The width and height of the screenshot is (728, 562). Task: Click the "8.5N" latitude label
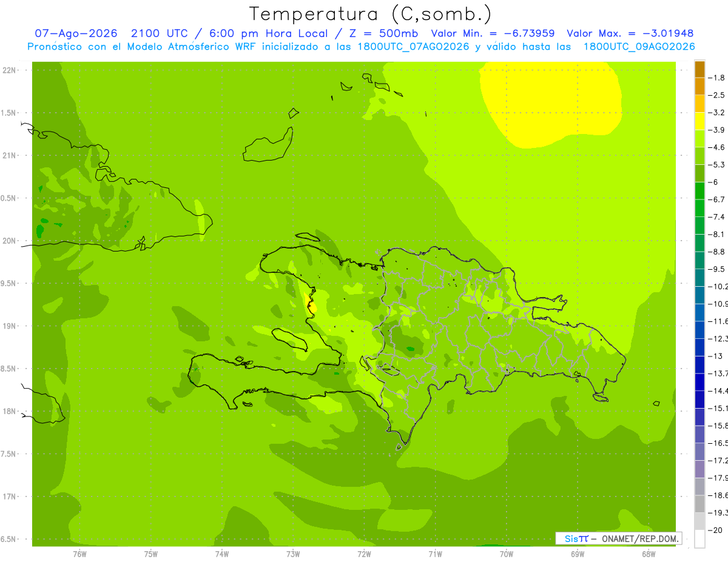(9, 369)
